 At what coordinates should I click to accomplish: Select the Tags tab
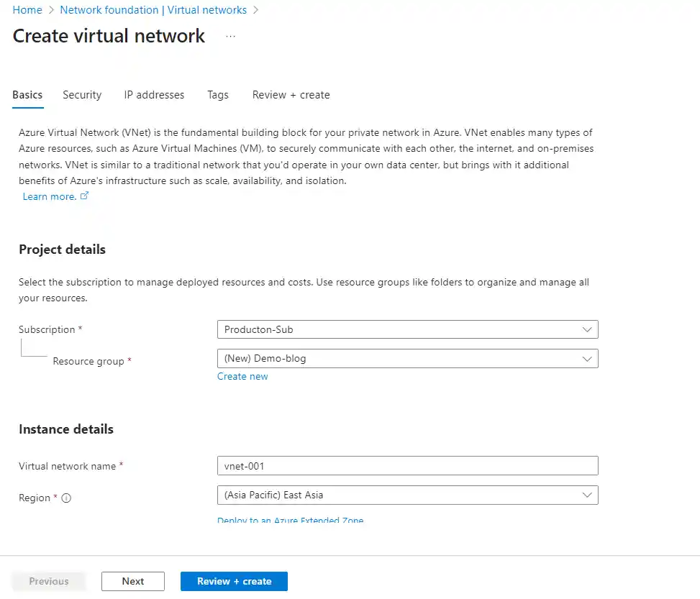click(218, 95)
